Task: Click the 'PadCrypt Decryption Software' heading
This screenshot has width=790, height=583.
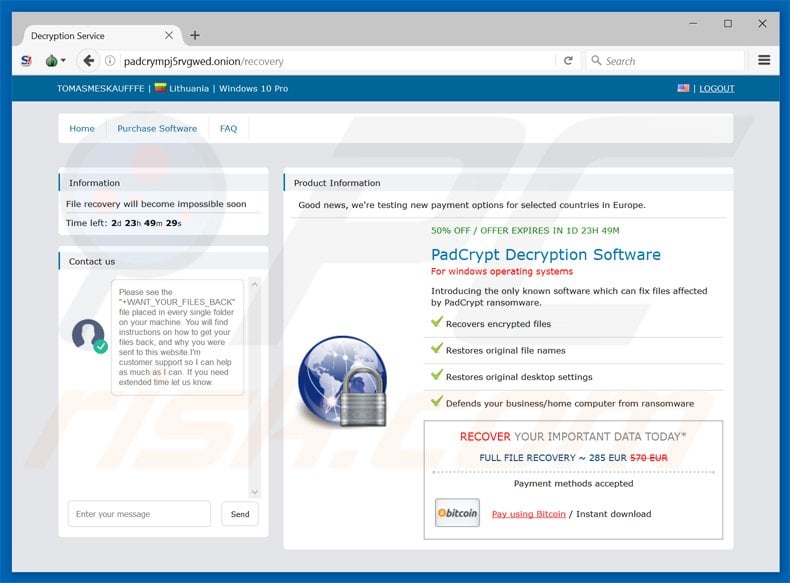Action: [x=546, y=254]
